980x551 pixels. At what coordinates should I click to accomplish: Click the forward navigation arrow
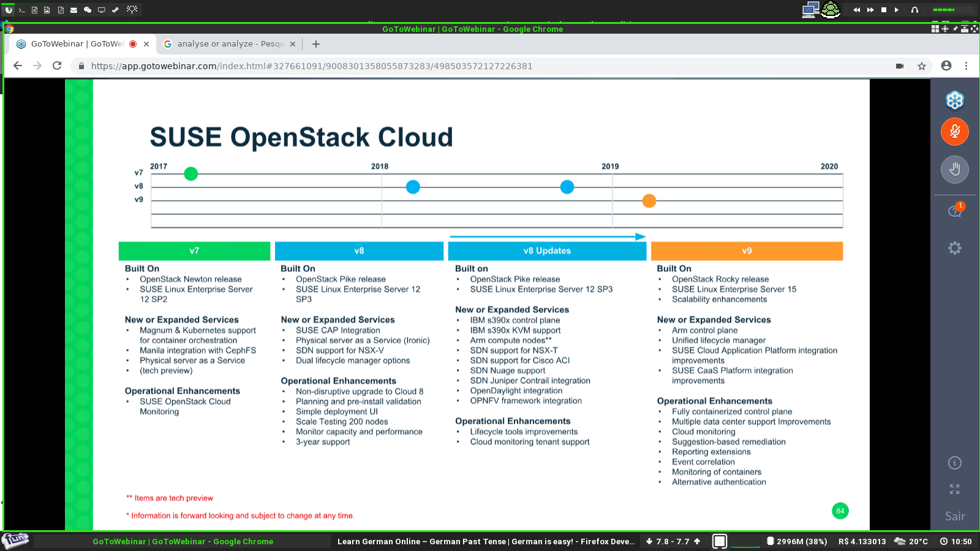pyautogui.click(x=37, y=66)
